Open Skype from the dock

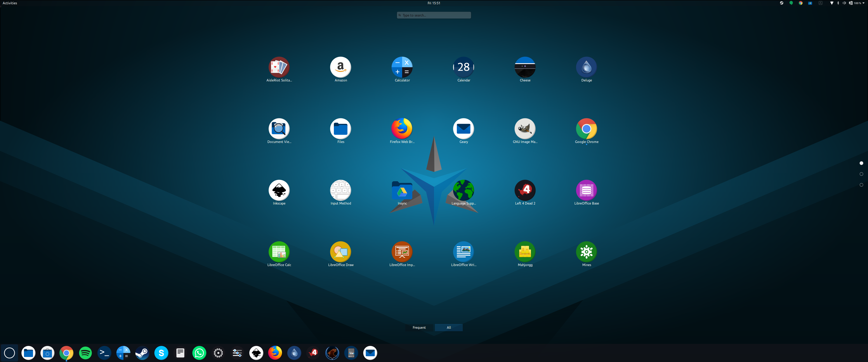click(x=161, y=353)
